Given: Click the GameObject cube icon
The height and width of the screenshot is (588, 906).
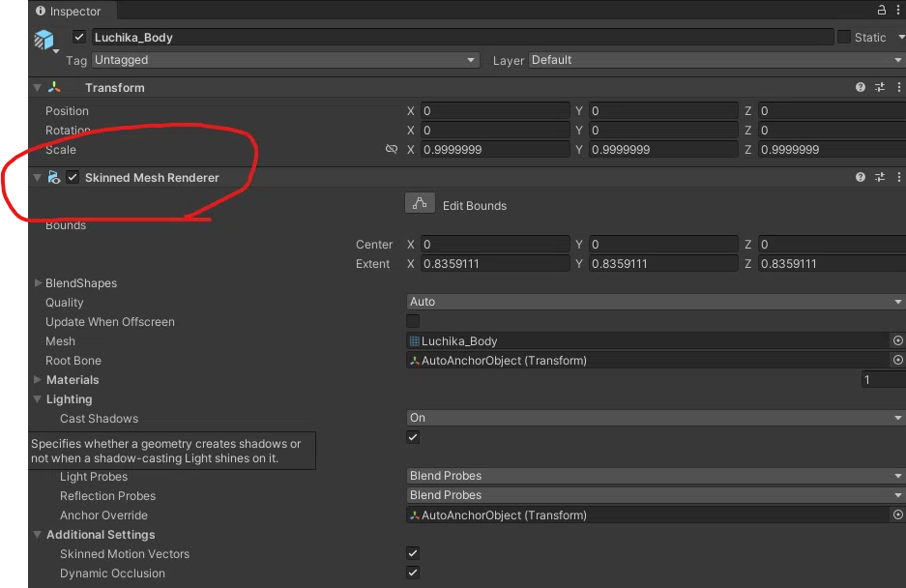Looking at the screenshot, I should click(44, 40).
